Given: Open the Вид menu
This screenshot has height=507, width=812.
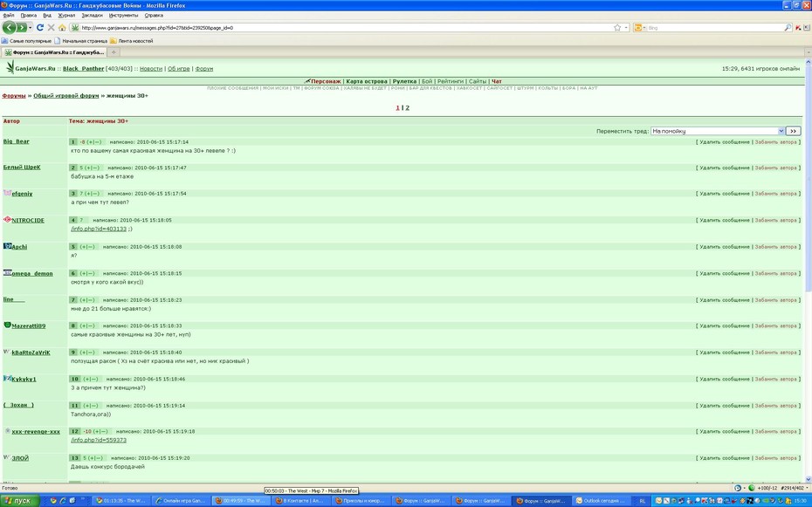Looking at the screenshot, I should tap(47, 16).
